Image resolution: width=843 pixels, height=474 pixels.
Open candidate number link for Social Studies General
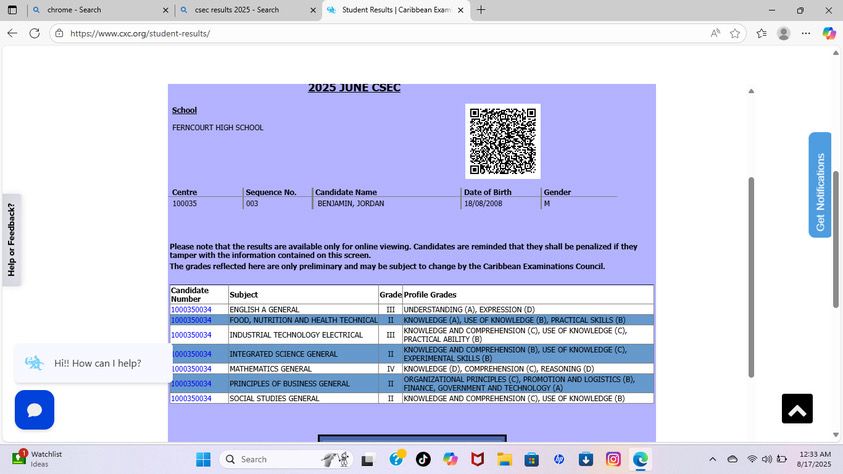click(191, 398)
